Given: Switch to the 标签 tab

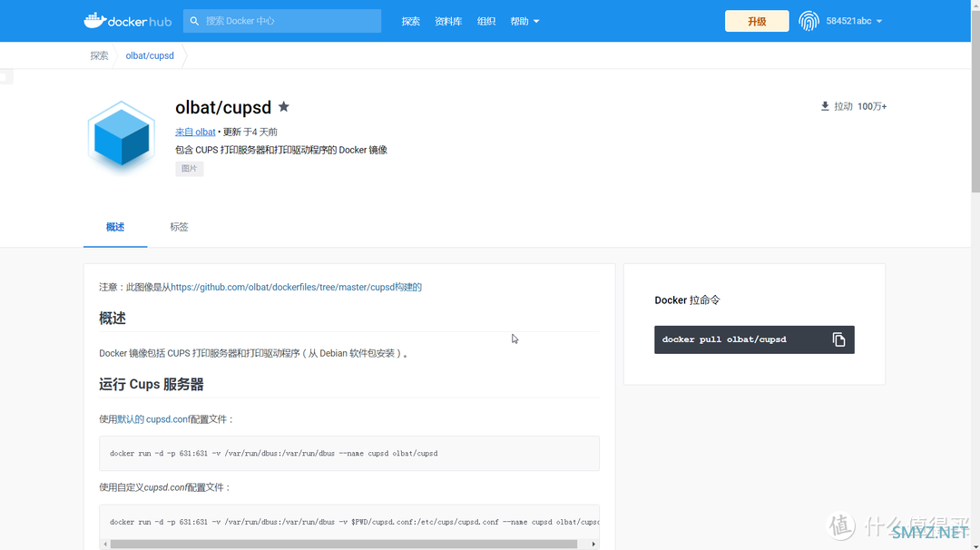Looking at the screenshot, I should pos(179,227).
